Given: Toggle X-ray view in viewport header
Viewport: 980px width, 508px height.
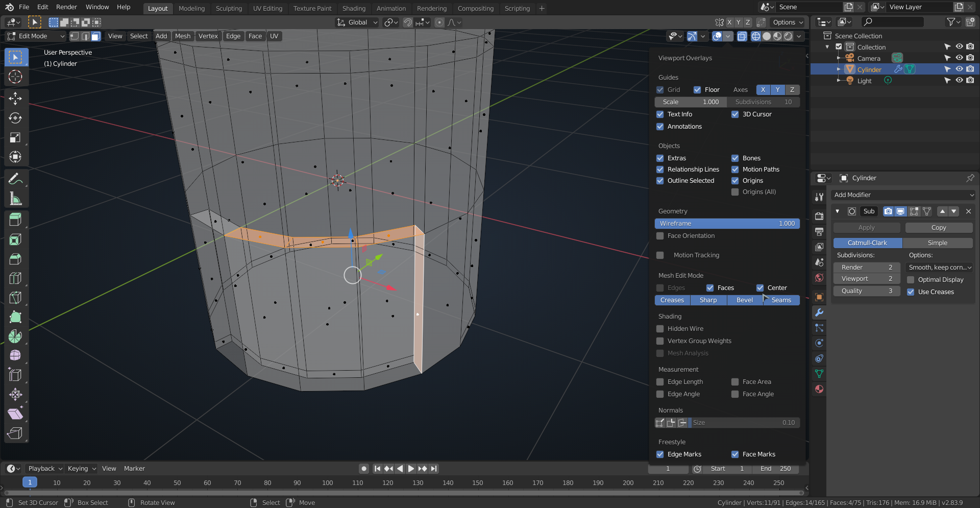Looking at the screenshot, I should pos(742,36).
